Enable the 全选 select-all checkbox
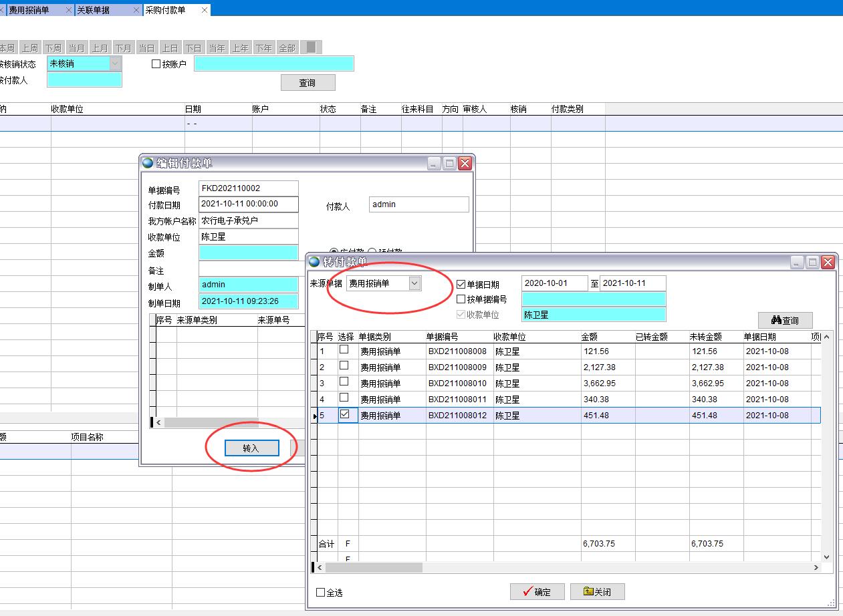The width and height of the screenshot is (843, 616). [321, 593]
